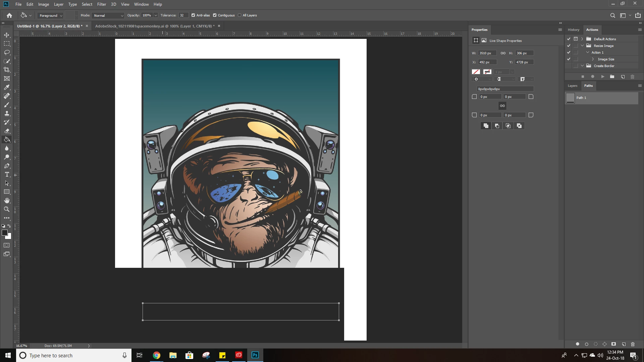Select the Hand tool
The height and width of the screenshot is (362, 644).
pos(7,200)
